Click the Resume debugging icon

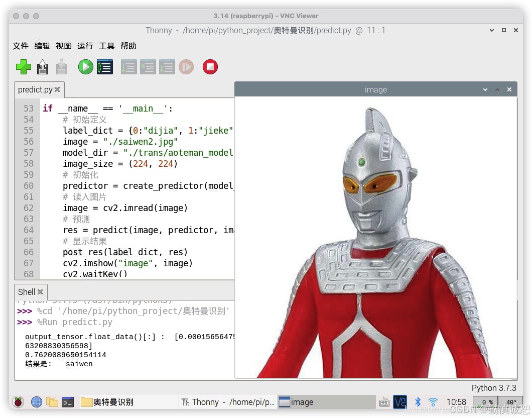[186, 67]
